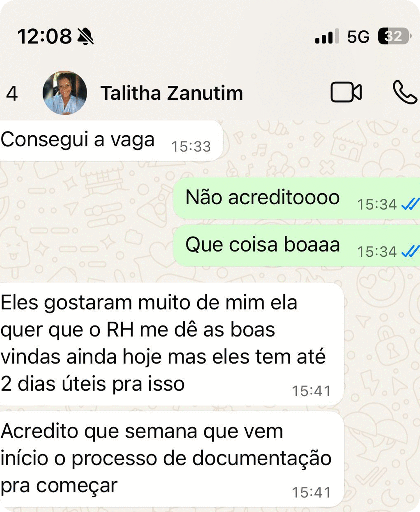
Task: Select the "Consegui a vaga" message
Action: pos(111,141)
